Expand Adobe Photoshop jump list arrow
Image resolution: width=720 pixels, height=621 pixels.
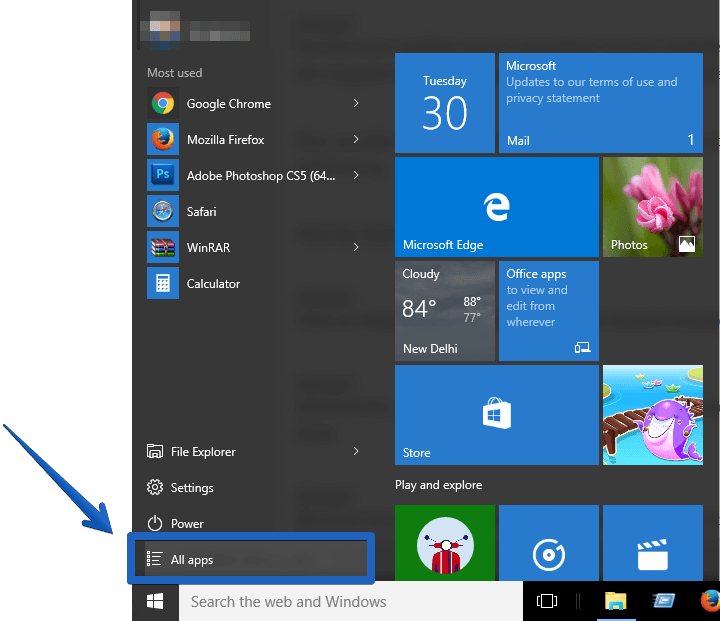click(x=356, y=175)
